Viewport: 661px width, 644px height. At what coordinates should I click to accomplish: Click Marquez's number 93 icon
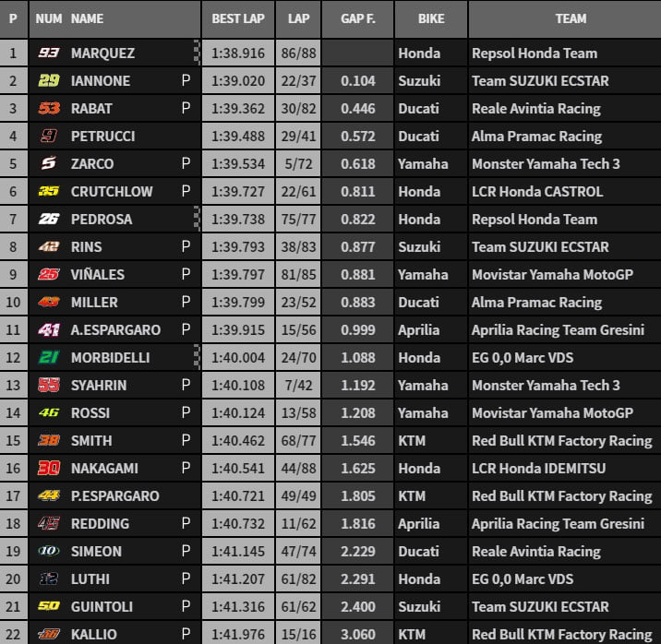49,54
